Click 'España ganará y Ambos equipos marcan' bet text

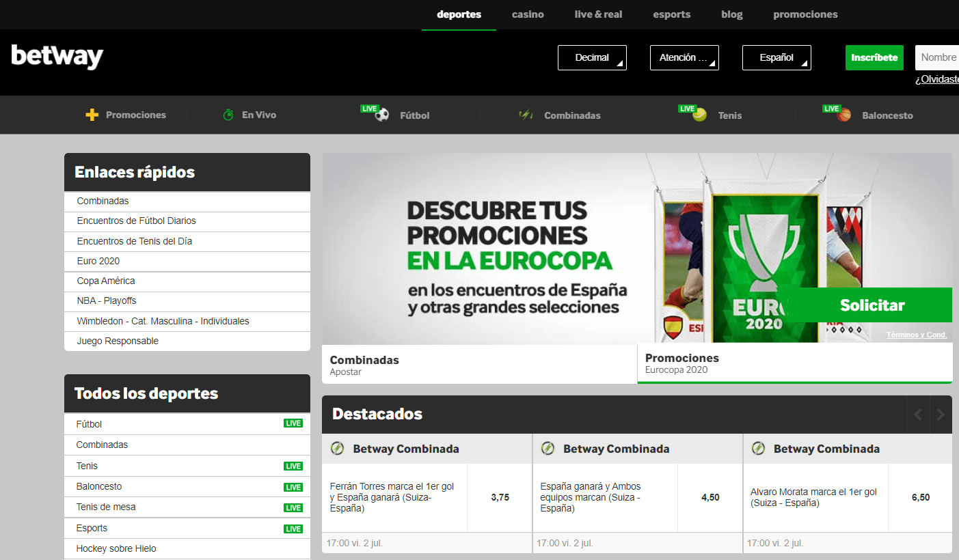[x=592, y=497]
